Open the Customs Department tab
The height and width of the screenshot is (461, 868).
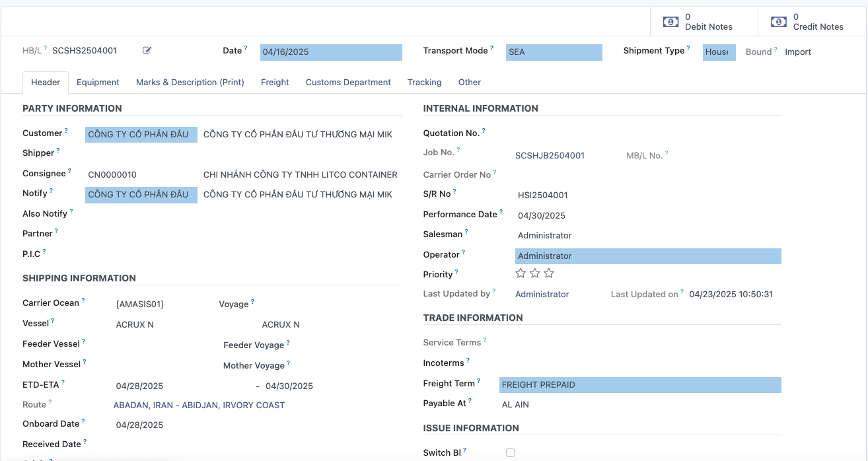pos(348,83)
